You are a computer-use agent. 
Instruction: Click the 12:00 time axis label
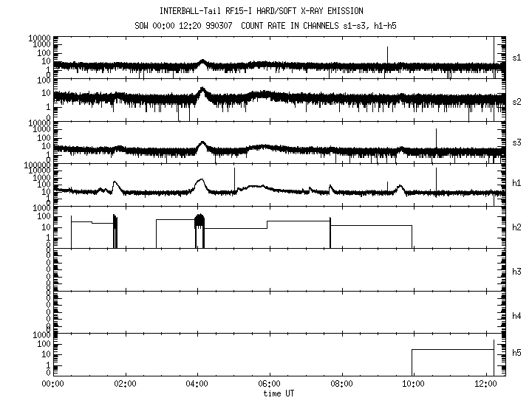coord(485,384)
